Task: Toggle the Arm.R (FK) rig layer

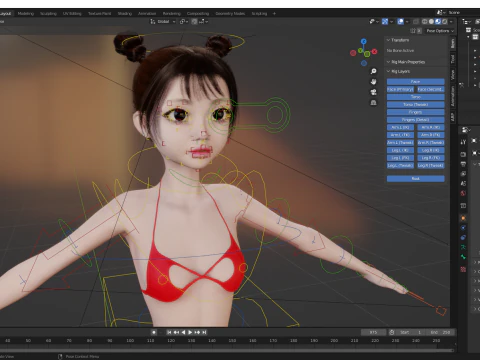Action: tap(431, 135)
